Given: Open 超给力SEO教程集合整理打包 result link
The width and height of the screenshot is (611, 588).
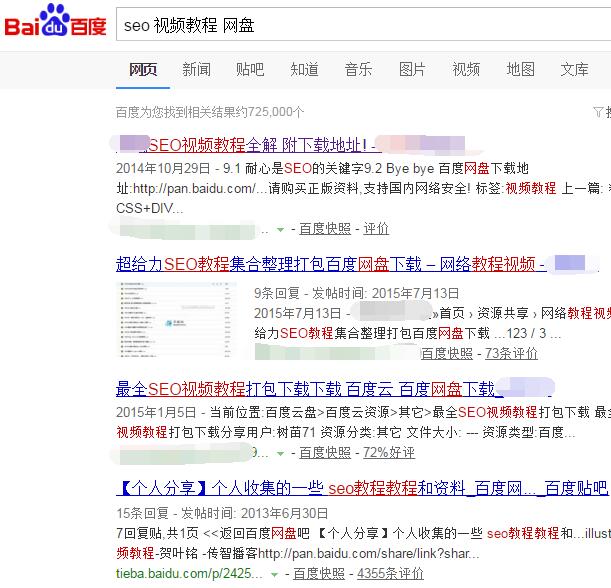Looking at the screenshot, I should [330, 265].
